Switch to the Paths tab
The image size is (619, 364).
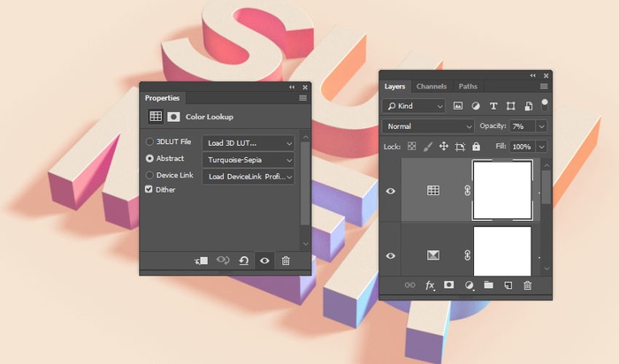(x=468, y=87)
